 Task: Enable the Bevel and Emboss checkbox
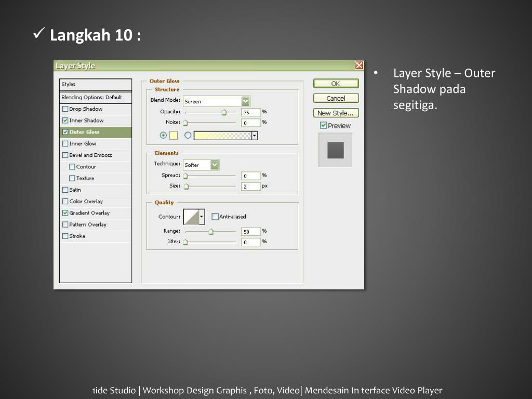[x=65, y=155]
